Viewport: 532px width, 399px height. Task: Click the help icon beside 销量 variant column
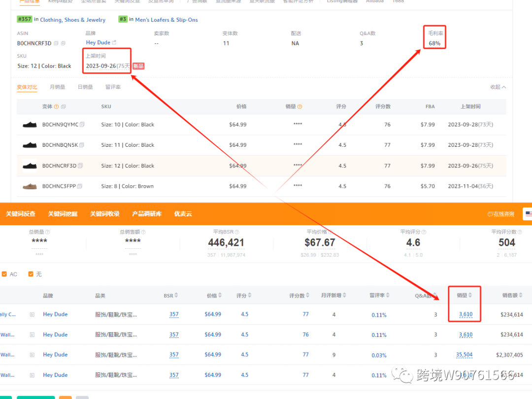click(299, 106)
